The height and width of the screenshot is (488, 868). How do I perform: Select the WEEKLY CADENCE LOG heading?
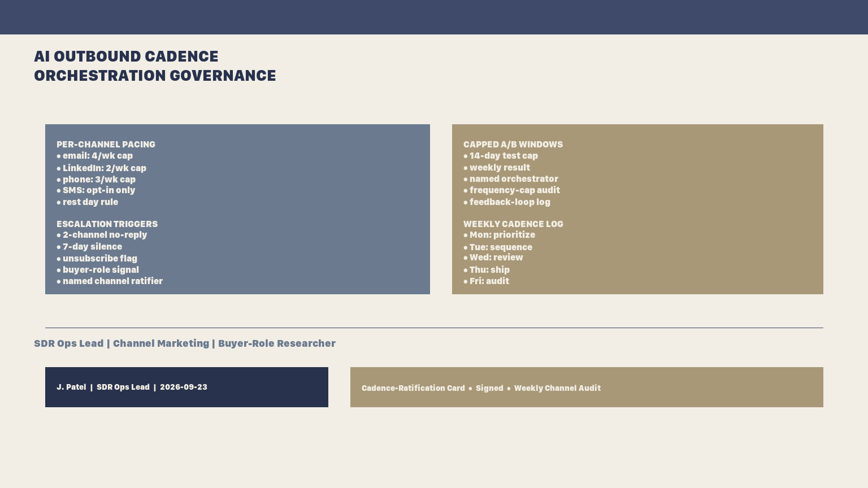(513, 224)
